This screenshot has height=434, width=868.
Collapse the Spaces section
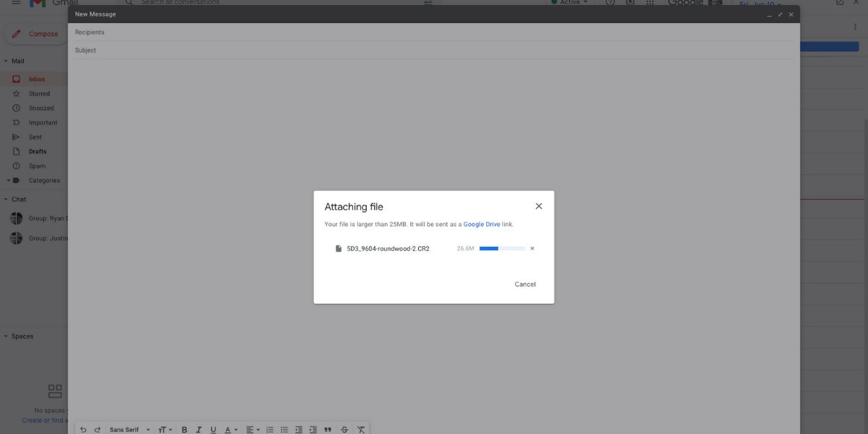click(x=6, y=336)
